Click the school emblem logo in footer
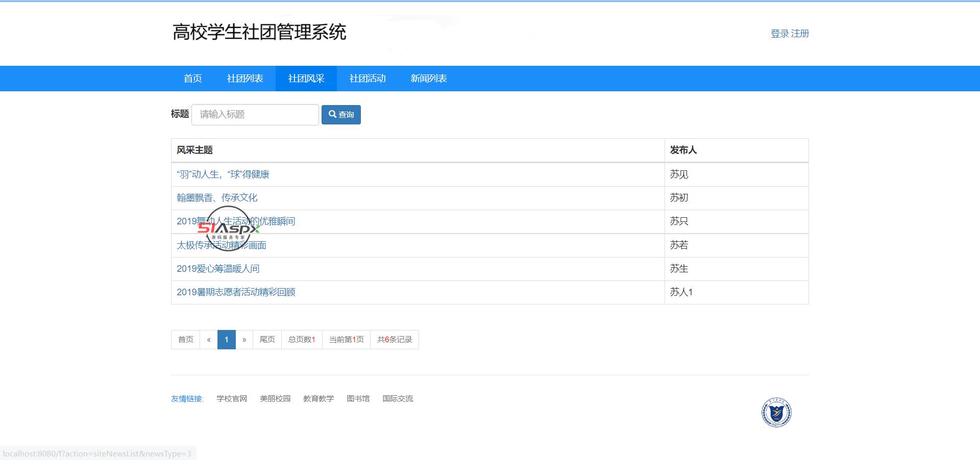 pyautogui.click(x=776, y=412)
